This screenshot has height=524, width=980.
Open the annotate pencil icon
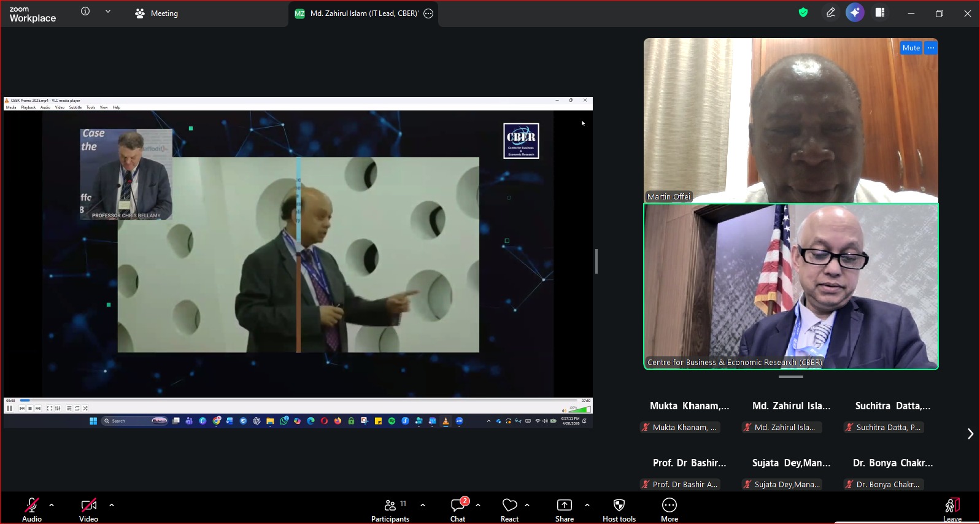point(830,13)
